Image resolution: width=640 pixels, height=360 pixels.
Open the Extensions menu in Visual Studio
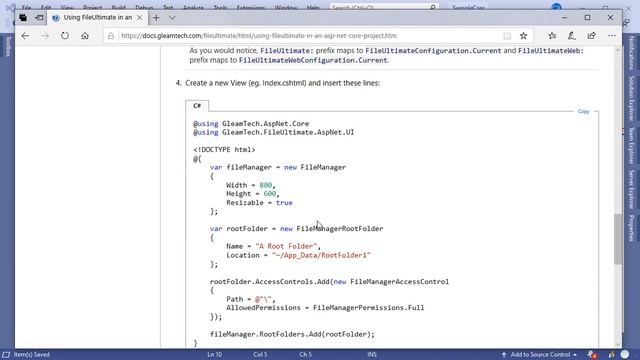coord(251,8)
